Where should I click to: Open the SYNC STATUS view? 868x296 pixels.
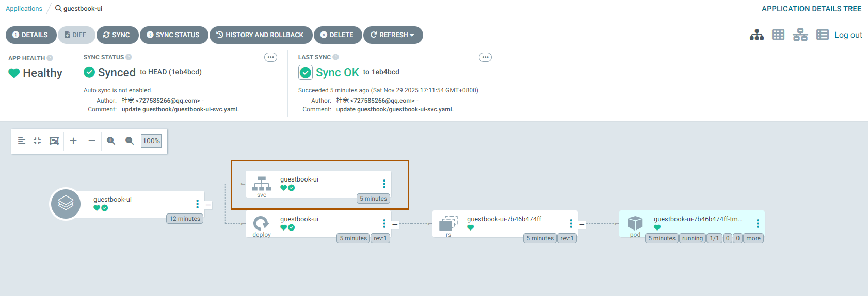point(174,35)
